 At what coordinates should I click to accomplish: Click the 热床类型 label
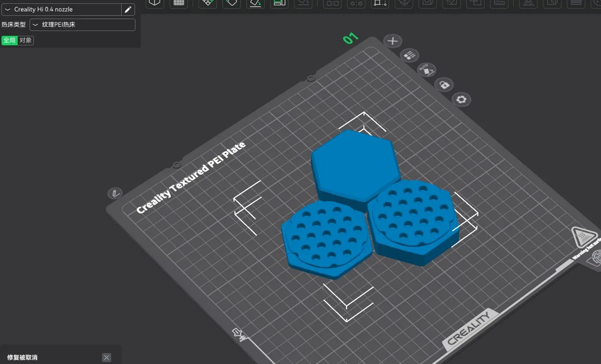pos(13,25)
